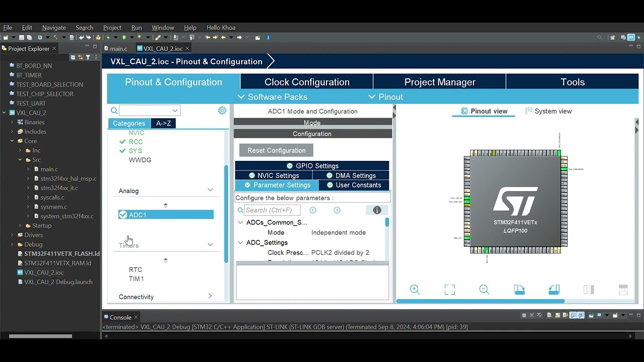The width and height of the screenshot is (644, 362).
Task: Switch to main.c editor tab
Action: tap(118, 49)
